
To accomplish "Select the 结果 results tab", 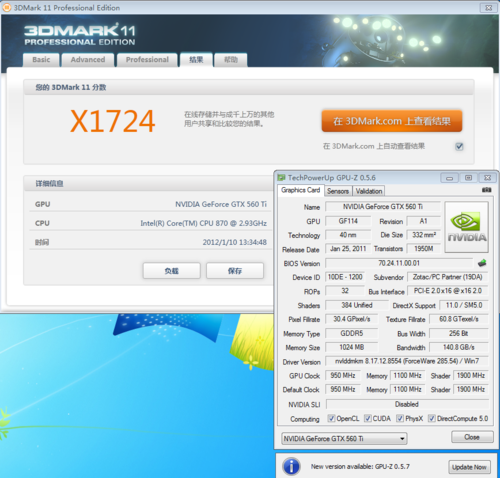I will point(196,60).
